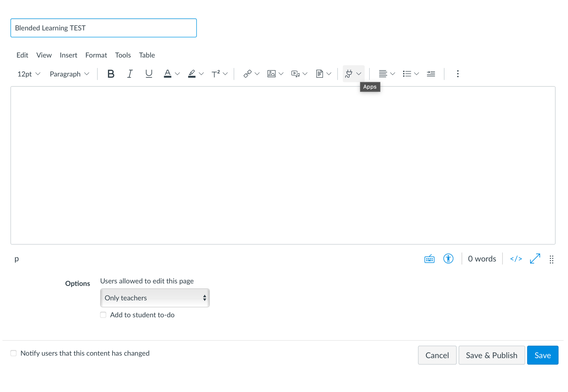Image resolution: width=568 pixels, height=392 pixels.
Task: Show more toolbar options (three dots)
Action: 458,74
